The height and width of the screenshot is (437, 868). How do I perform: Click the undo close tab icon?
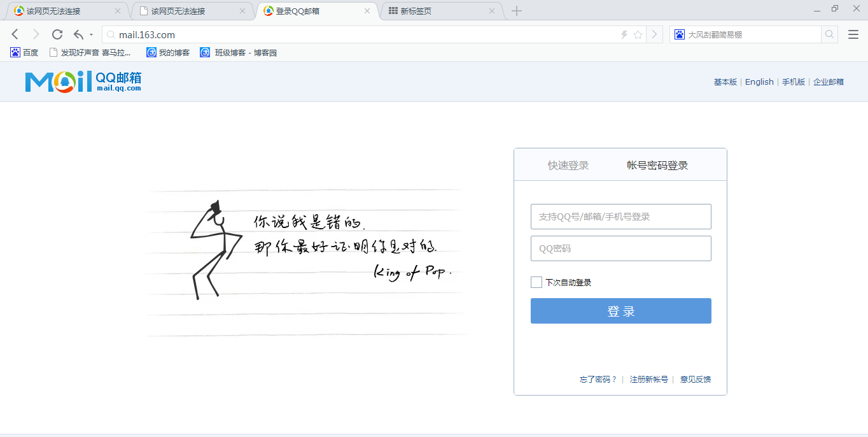(78, 34)
